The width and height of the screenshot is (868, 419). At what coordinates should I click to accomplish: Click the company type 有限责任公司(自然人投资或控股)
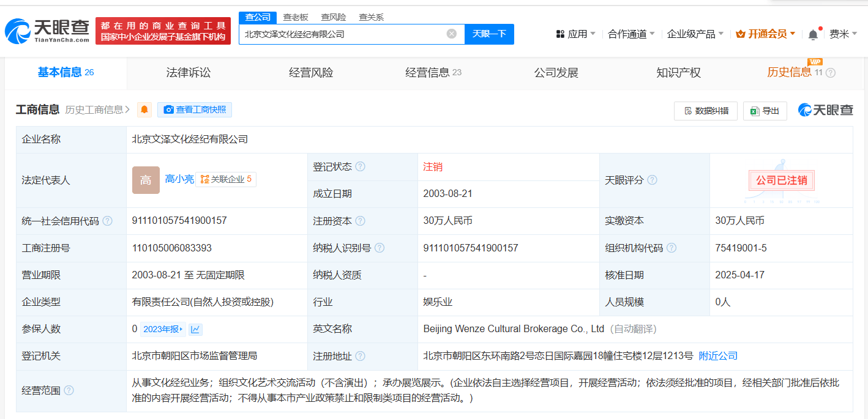[203, 302]
